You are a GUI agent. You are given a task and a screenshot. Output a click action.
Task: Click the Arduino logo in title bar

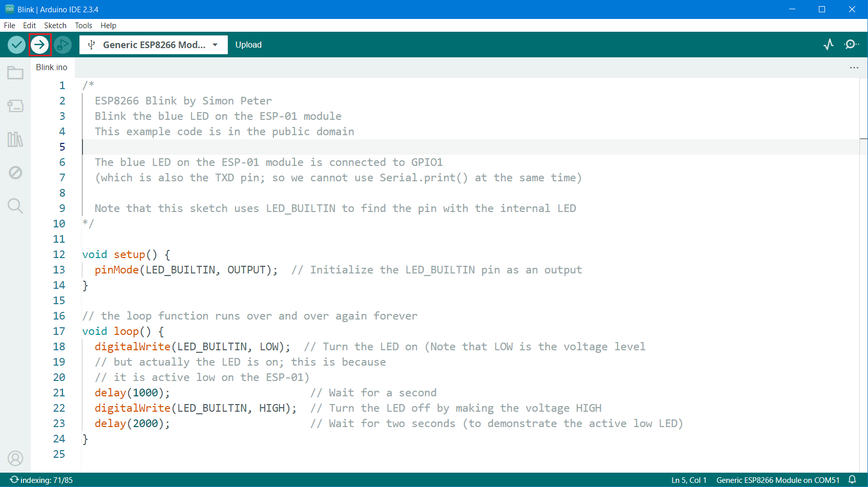(9, 9)
